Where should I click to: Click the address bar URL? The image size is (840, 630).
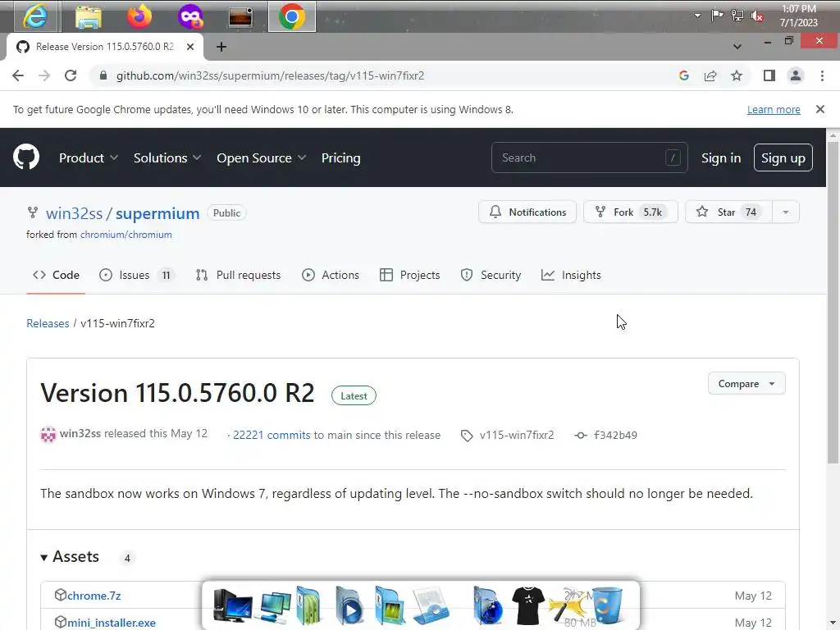(x=270, y=75)
